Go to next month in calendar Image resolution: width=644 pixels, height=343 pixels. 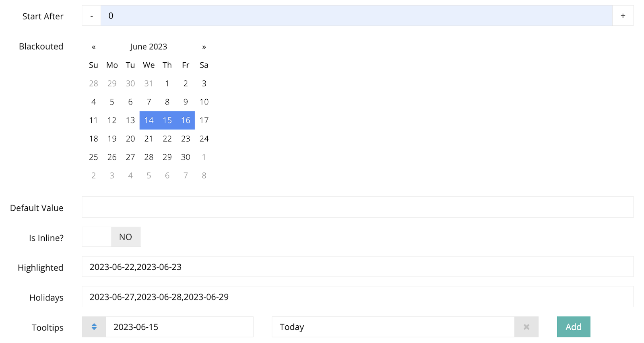204,47
